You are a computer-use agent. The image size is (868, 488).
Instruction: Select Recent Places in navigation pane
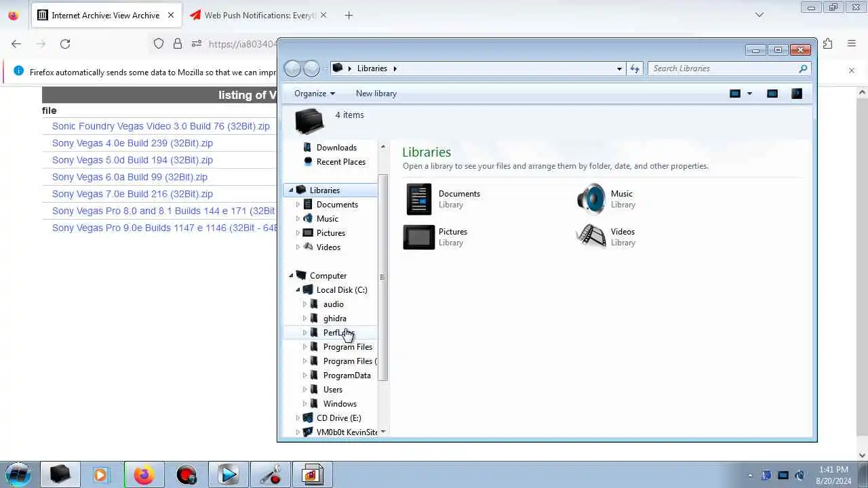(x=340, y=162)
